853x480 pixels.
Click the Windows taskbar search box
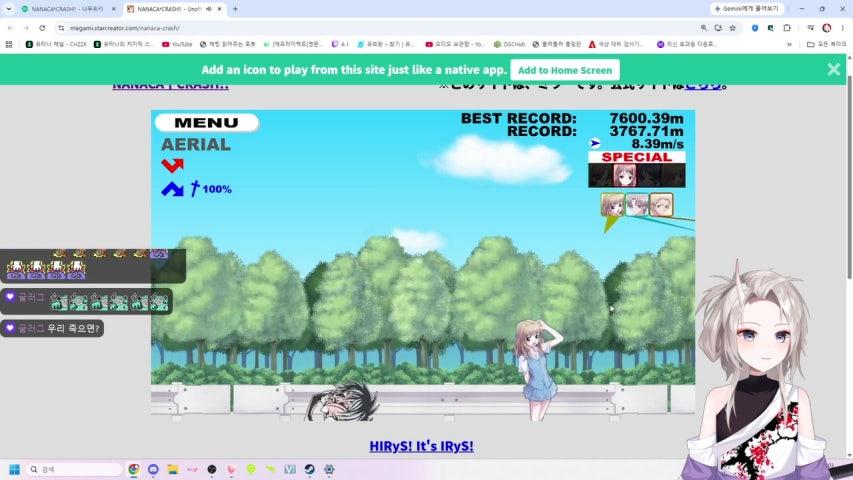click(75, 469)
